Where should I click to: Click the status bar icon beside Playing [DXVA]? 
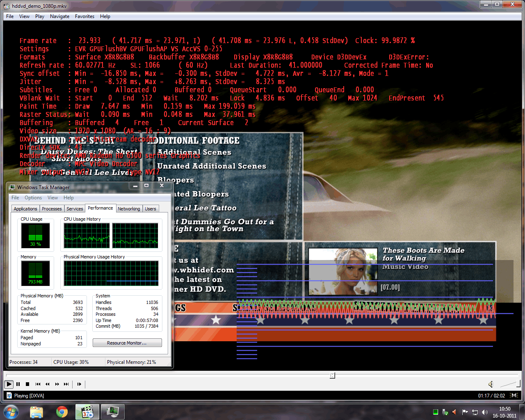(9, 396)
